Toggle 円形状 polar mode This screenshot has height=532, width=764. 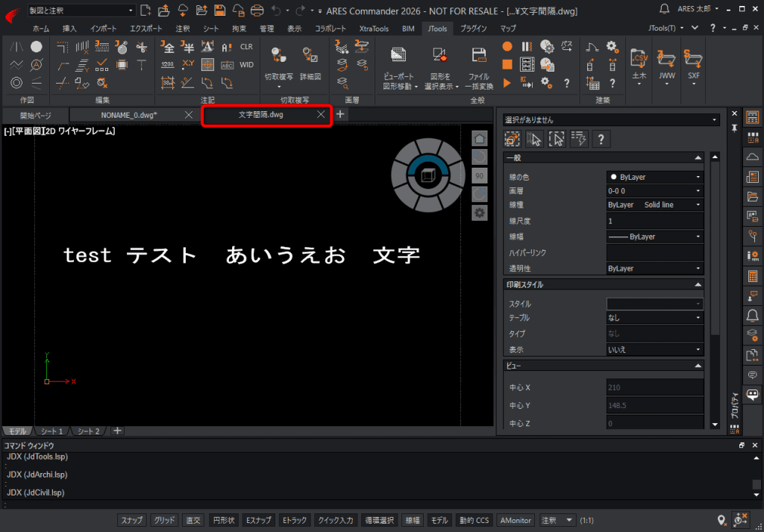click(x=224, y=520)
